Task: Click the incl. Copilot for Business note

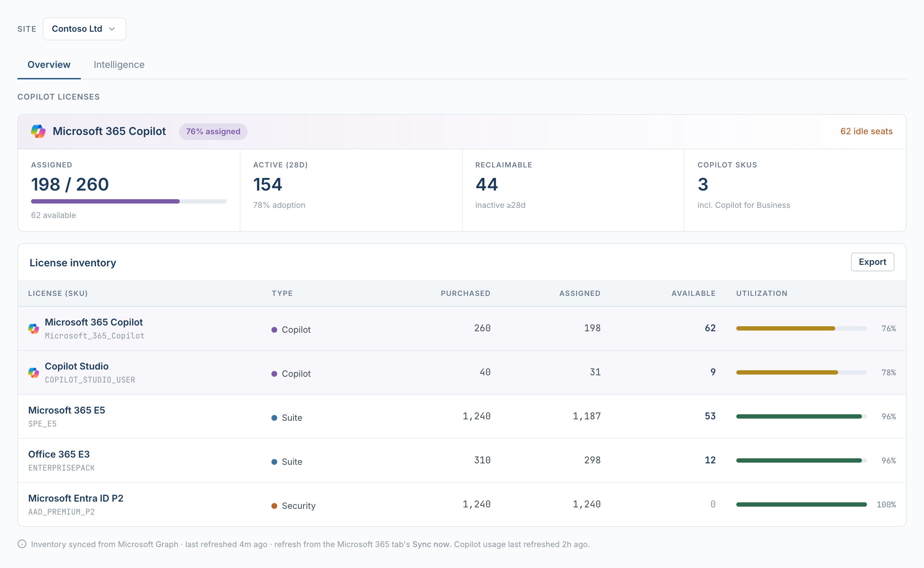Action: 744,205
